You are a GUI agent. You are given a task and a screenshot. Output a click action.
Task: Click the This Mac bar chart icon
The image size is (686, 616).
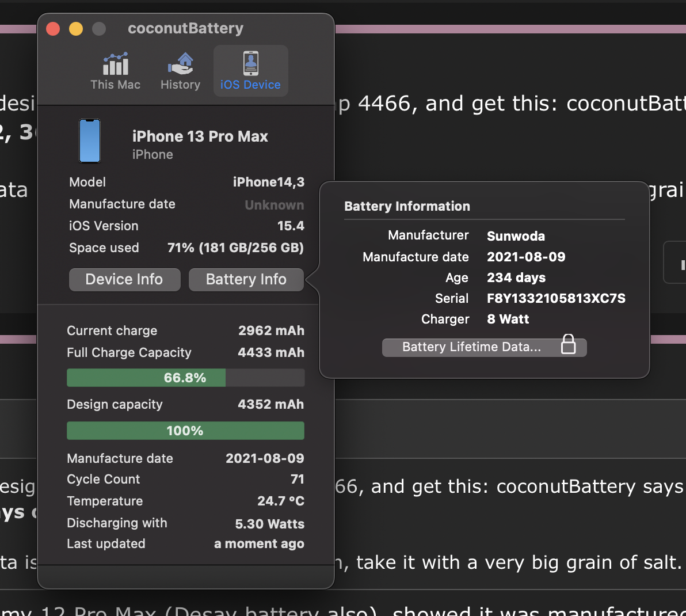116,63
